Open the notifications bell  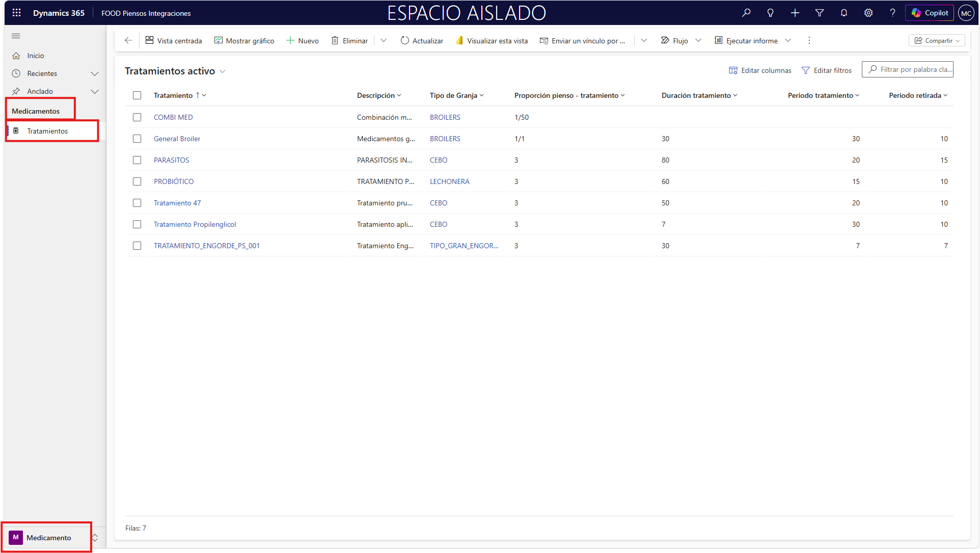pos(843,13)
